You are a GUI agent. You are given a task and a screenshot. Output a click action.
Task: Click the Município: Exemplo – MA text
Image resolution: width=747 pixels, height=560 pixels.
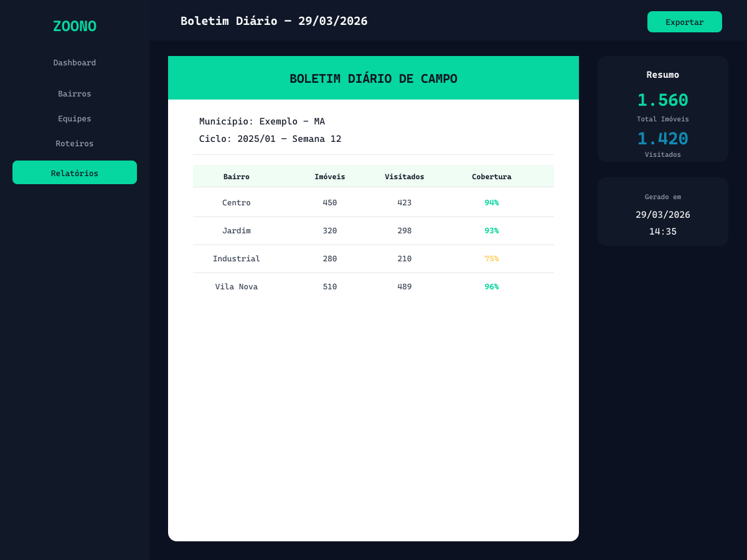[261, 121]
